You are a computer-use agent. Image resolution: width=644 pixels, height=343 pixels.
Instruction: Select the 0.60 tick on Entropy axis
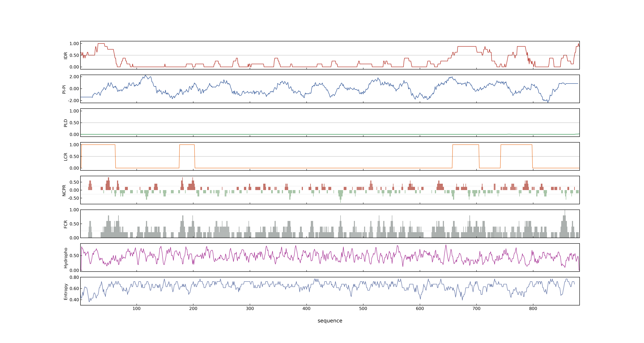[74, 289]
